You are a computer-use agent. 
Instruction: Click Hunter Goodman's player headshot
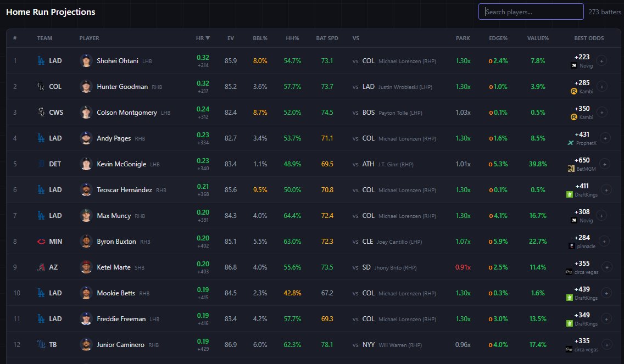pos(86,86)
